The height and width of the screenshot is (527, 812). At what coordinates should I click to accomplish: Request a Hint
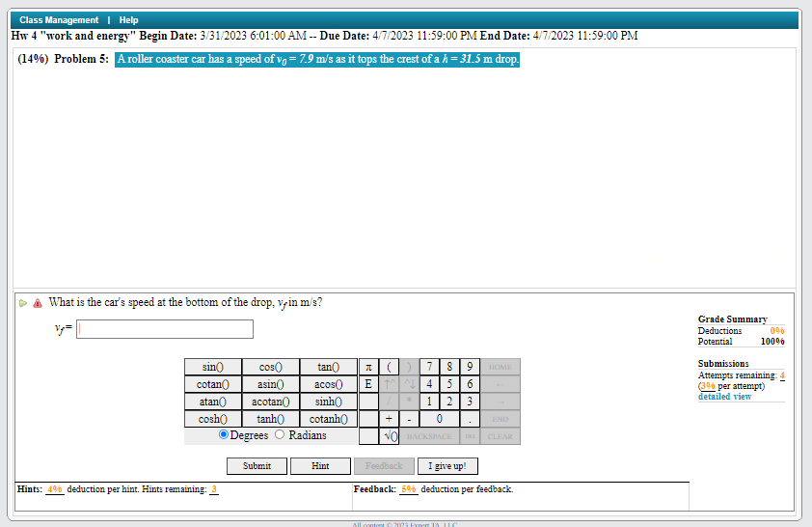point(320,466)
